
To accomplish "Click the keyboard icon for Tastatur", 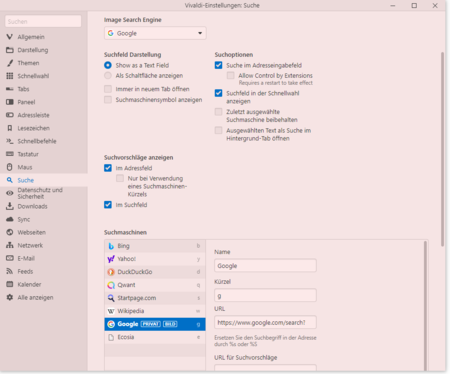I will [10, 154].
